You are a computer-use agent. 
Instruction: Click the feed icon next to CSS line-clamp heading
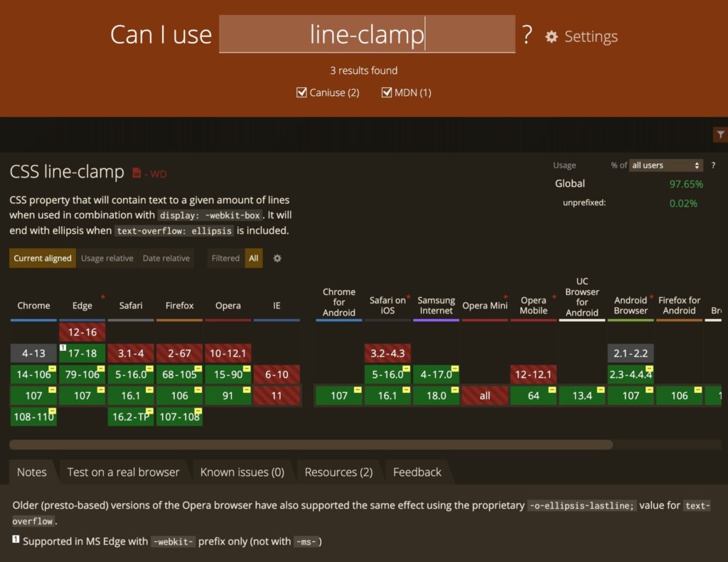(x=136, y=172)
